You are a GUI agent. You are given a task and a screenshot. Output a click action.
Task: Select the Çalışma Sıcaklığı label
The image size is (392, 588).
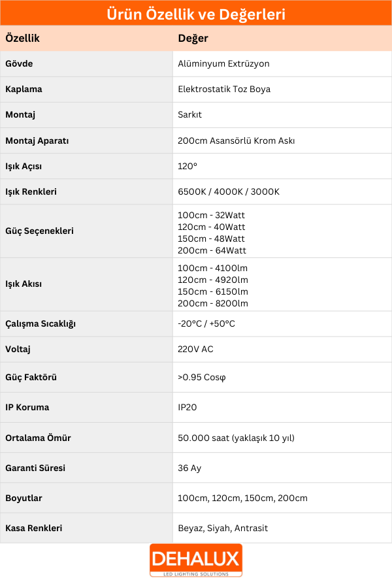click(45, 324)
